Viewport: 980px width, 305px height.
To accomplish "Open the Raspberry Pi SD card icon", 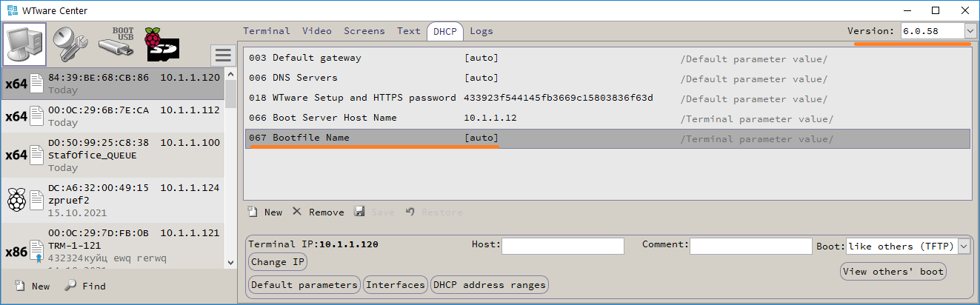I will (x=162, y=44).
